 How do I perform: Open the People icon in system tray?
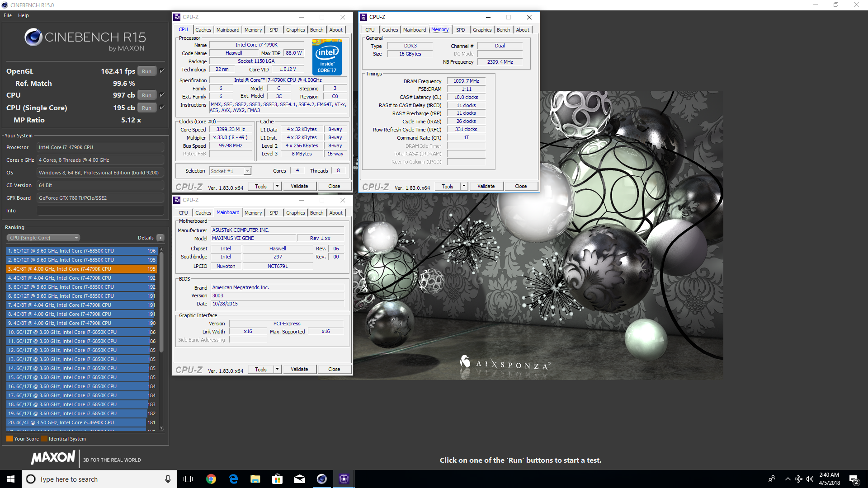[x=772, y=479]
